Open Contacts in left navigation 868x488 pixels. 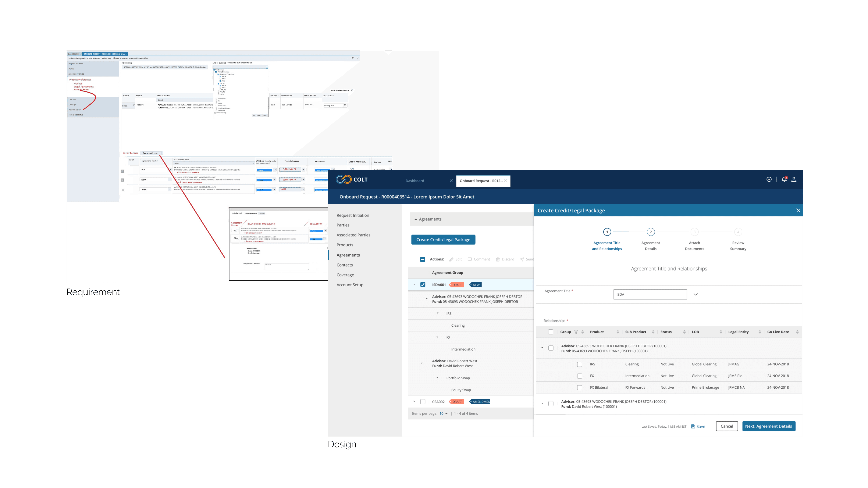coord(344,265)
